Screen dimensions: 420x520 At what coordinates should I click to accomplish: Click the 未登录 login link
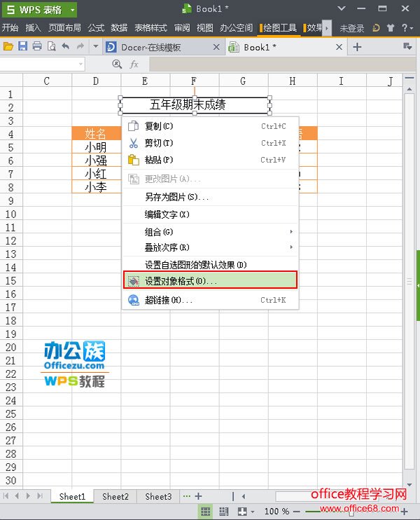[352, 28]
